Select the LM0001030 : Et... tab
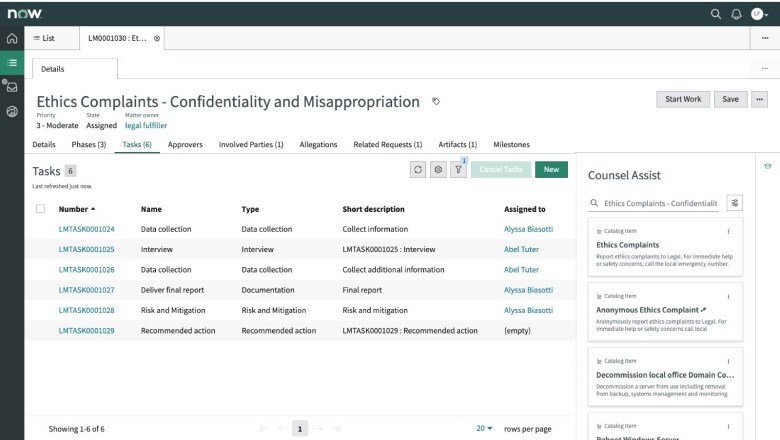Screen dimensions: 780x440 pyautogui.click(x=117, y=38)
